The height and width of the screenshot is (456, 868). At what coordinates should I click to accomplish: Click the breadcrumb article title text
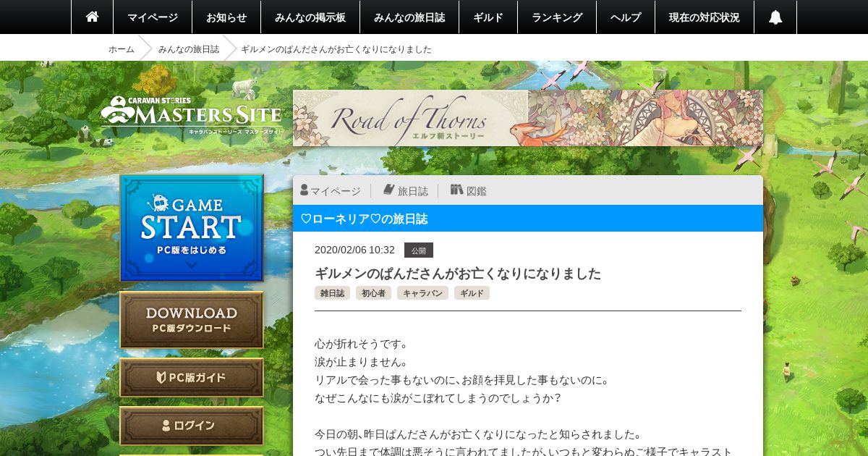[336, 49]
